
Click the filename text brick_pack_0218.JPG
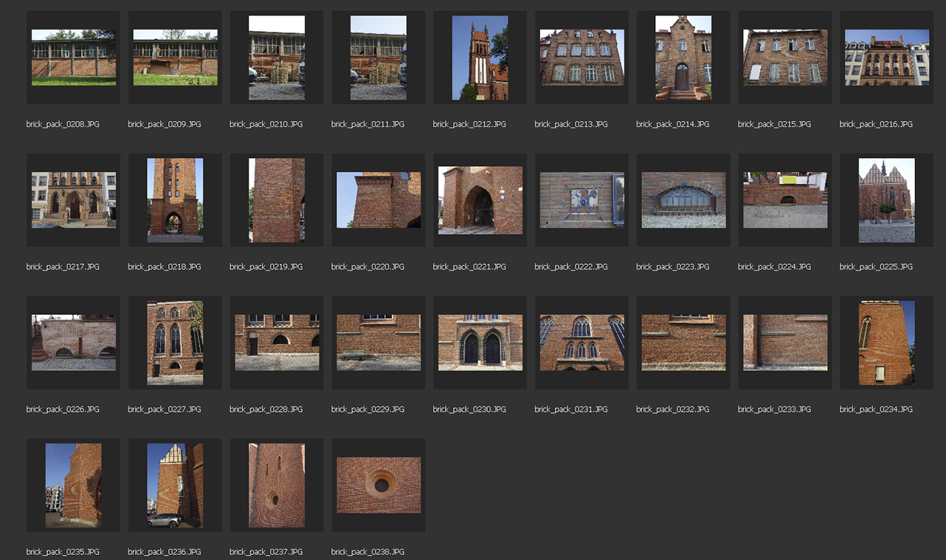tap(165, 266)
